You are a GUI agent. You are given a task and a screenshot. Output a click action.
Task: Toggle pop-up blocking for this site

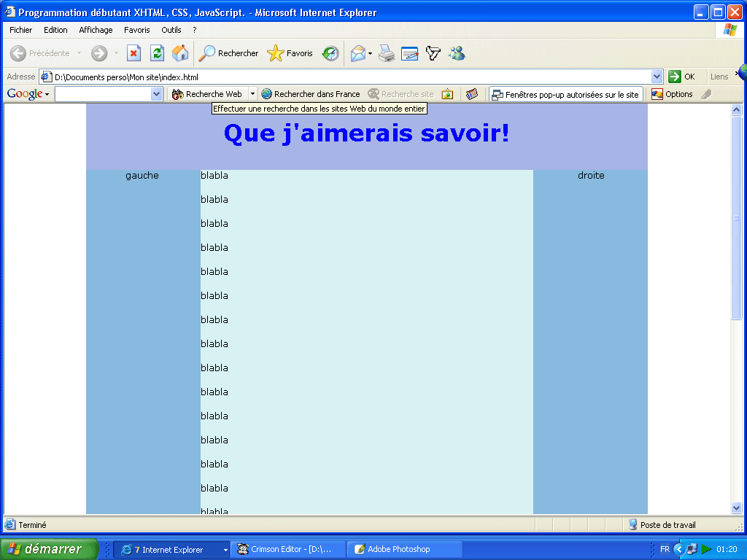pos(566,93)
